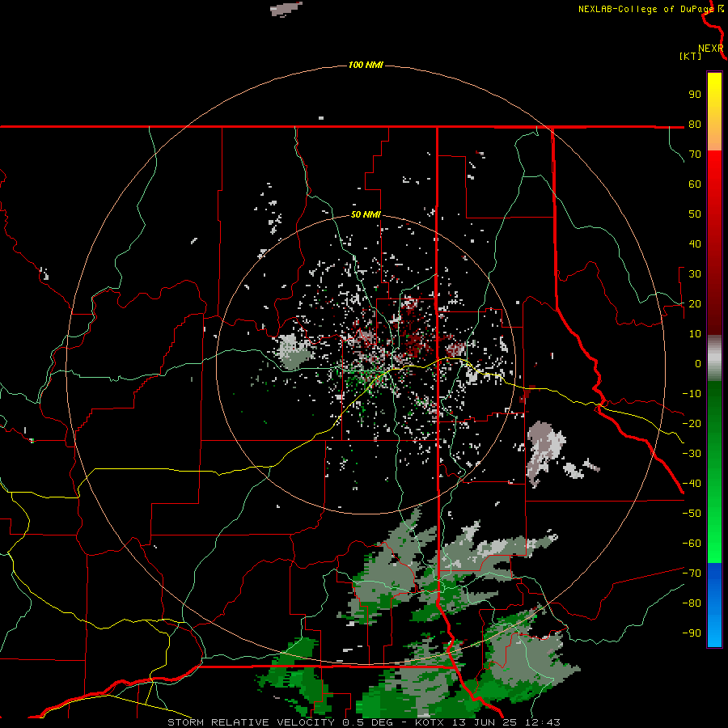Click the gray echo blob west of radar center
This screenshot has height=728, width=728.
click(294, 352)
